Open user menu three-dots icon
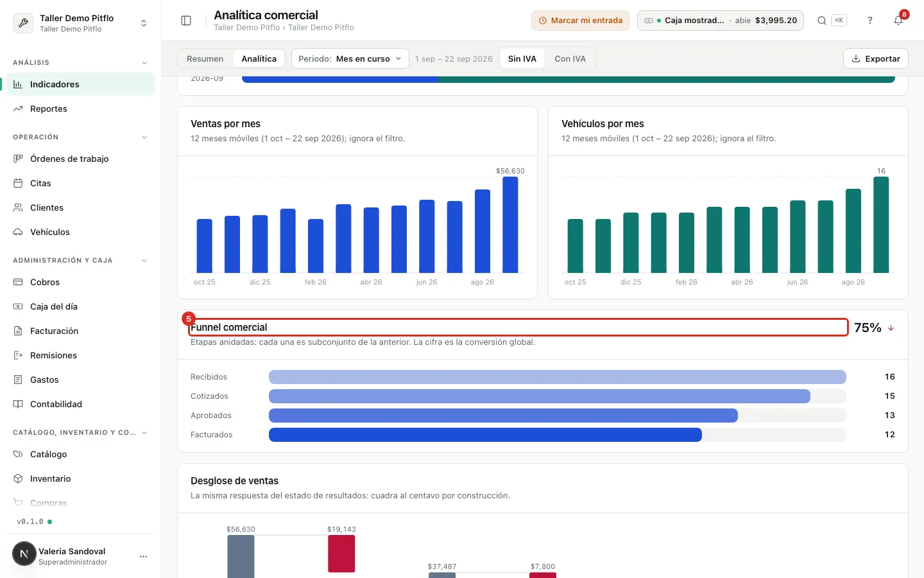The width and height of the screenshot is (924, 578). click(143, 556)
